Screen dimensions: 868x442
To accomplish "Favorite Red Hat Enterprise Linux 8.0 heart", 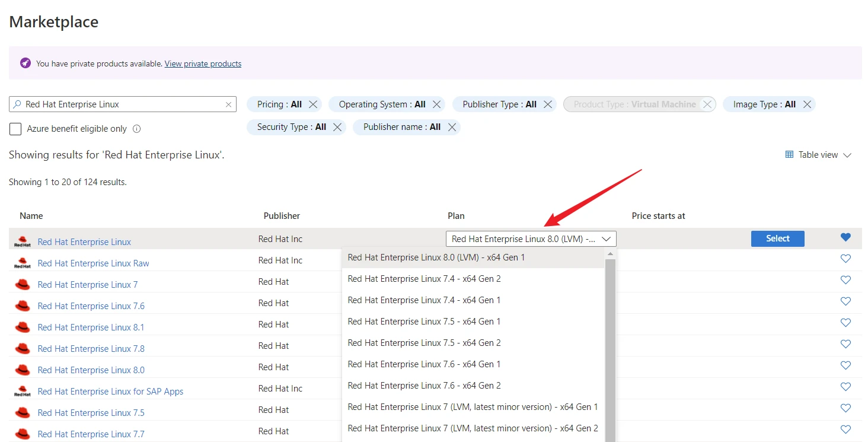I will 845,365.
